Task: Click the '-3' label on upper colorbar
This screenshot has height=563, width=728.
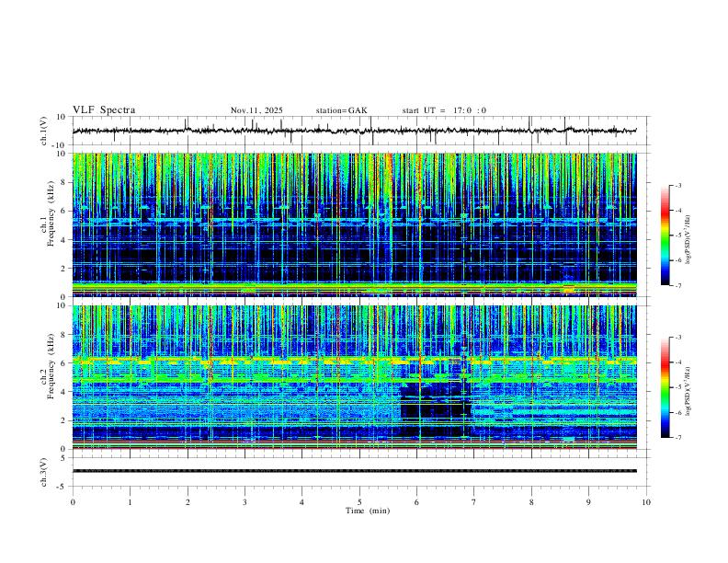Action: point(677,185)
